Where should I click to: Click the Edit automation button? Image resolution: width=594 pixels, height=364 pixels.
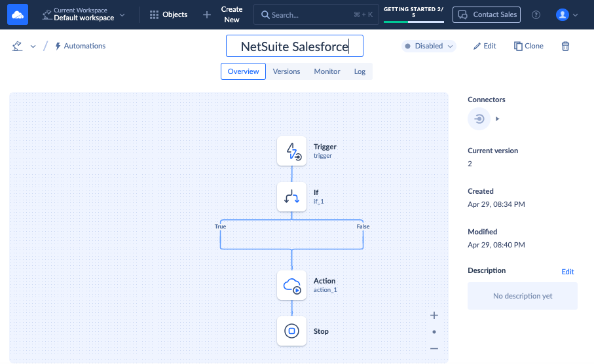click(x=485, y=46)
